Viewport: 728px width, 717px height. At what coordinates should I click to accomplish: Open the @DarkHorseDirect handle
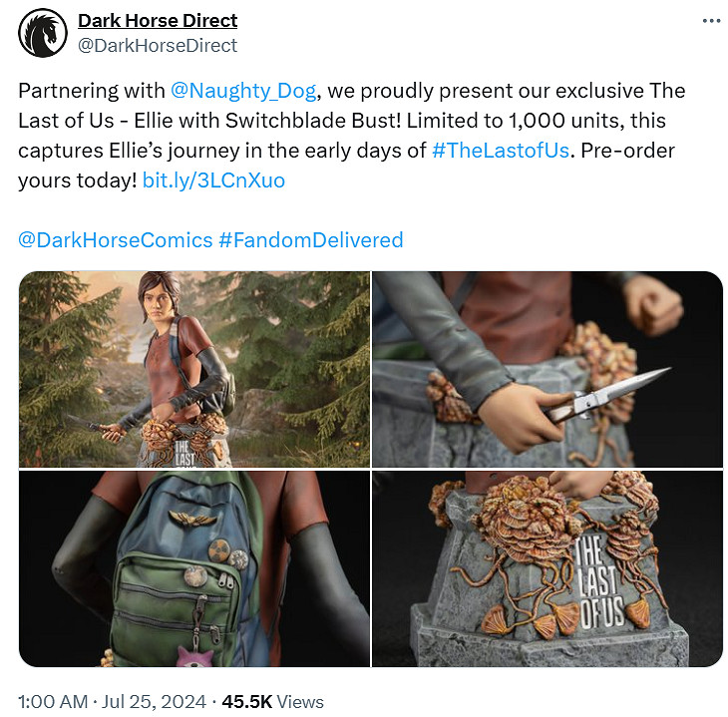(x=158, y=46)
